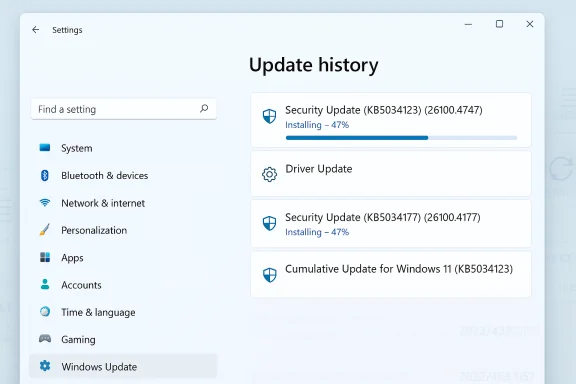The image size is (576, 384).
Task: Maximize the Settings window
Action: (x=499, y=24)
